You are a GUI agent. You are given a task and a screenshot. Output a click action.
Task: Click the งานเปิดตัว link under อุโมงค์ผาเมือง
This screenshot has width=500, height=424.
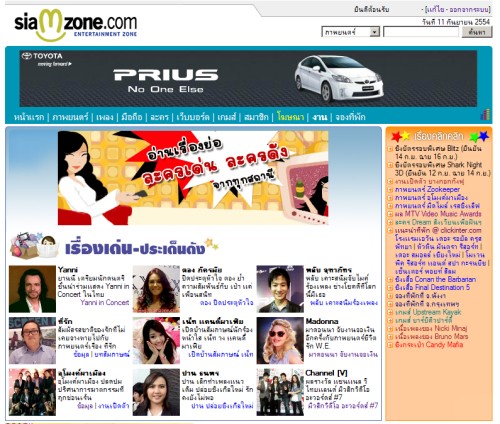[x=114, y=406]
